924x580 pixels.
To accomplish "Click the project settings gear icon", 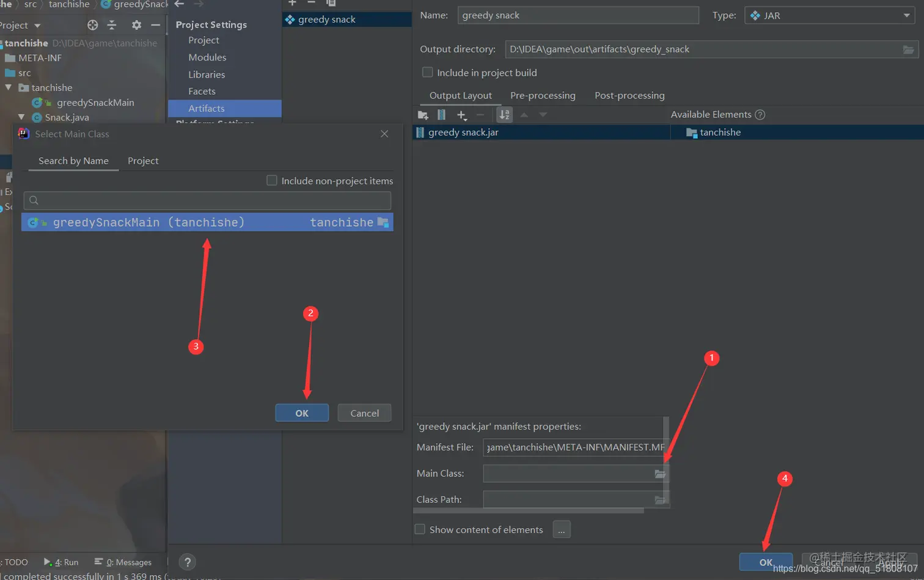I will click(136, 25).
